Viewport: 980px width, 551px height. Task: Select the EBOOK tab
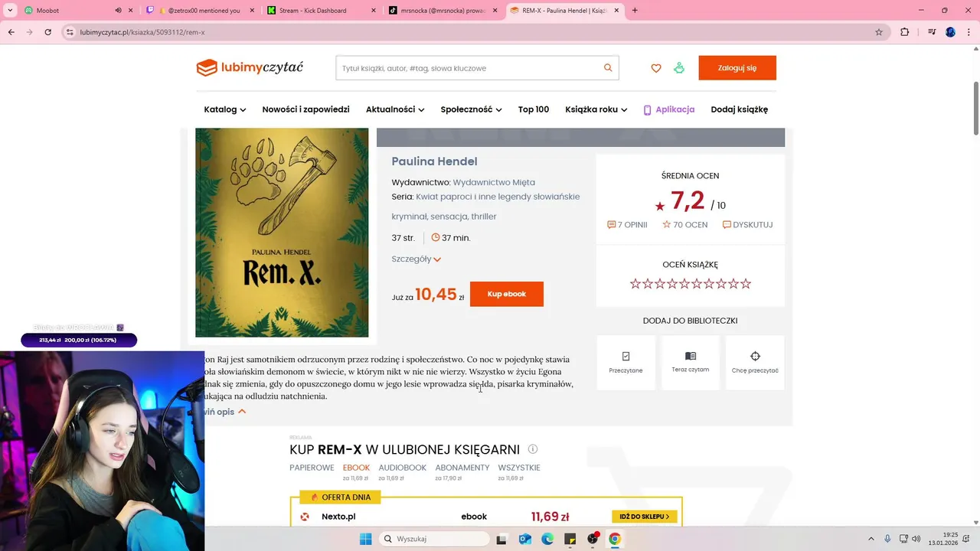pos(356,468)
